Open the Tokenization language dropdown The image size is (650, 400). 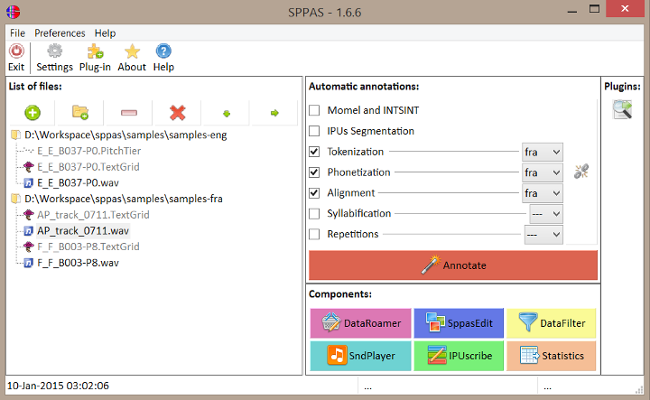(542, 152)
